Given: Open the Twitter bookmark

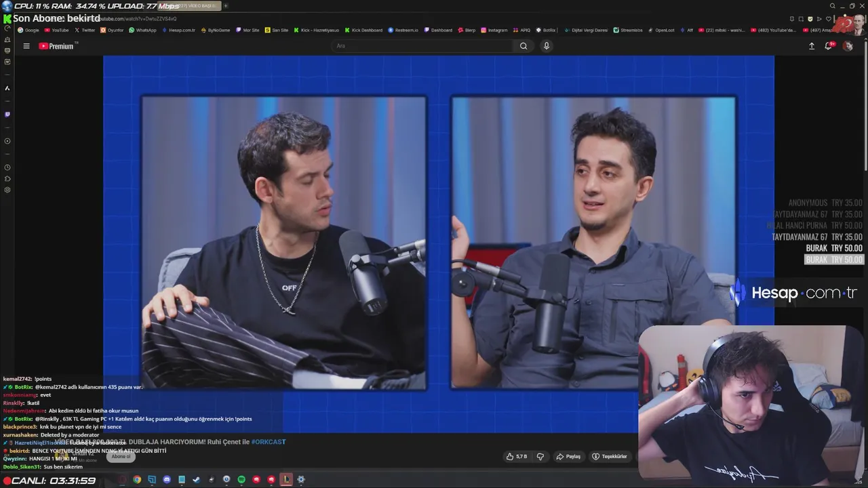Looking at the screenshot, I should pyautogui.click(x=85, y=30).
